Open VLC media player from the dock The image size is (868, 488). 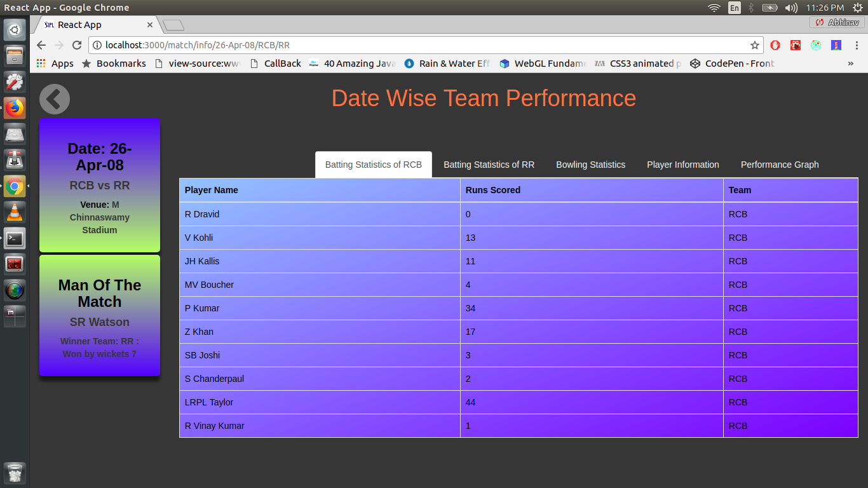14,212
